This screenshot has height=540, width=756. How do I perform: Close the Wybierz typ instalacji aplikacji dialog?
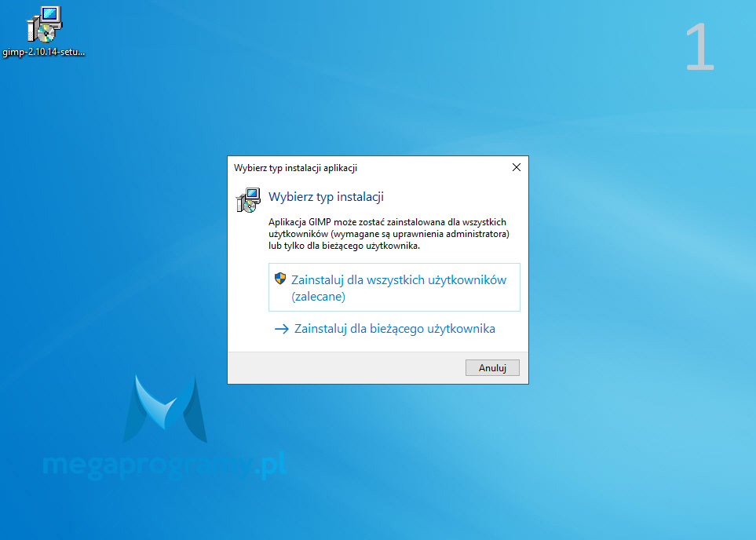pos(517,167)
